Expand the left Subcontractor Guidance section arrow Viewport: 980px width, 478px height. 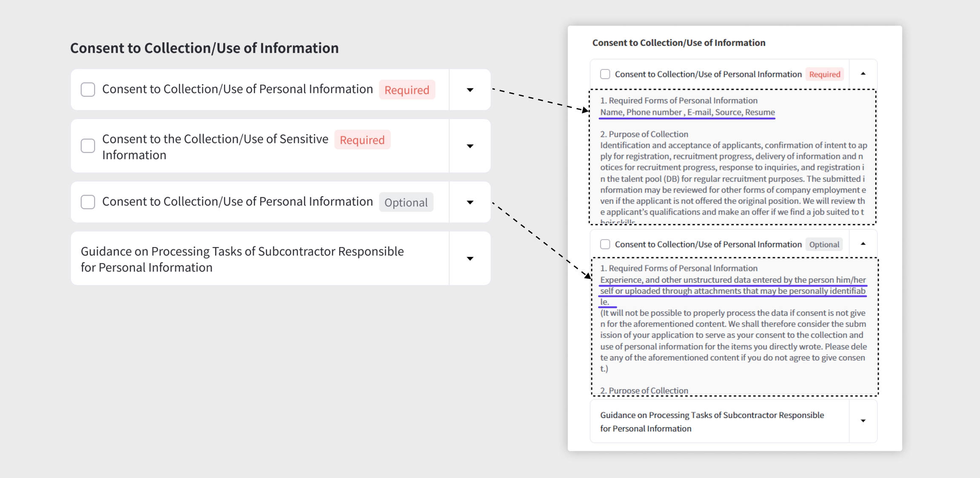[x=470, y=259]
